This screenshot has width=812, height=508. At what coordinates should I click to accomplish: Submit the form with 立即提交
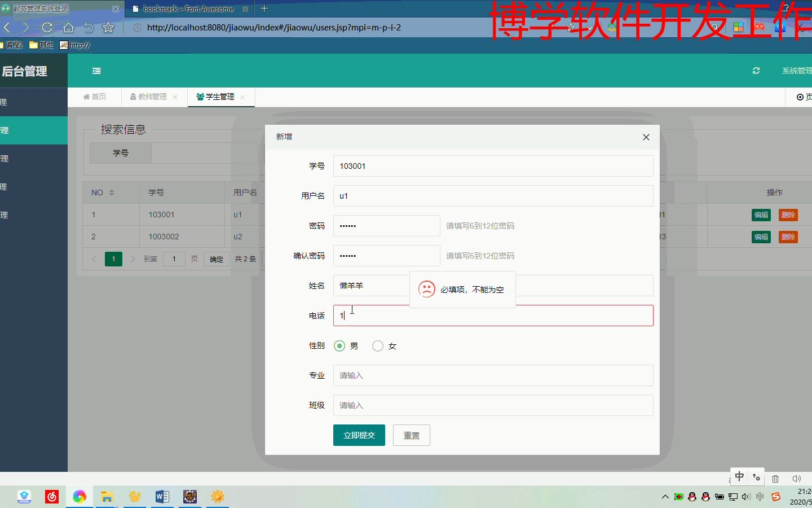pos(359,435)
